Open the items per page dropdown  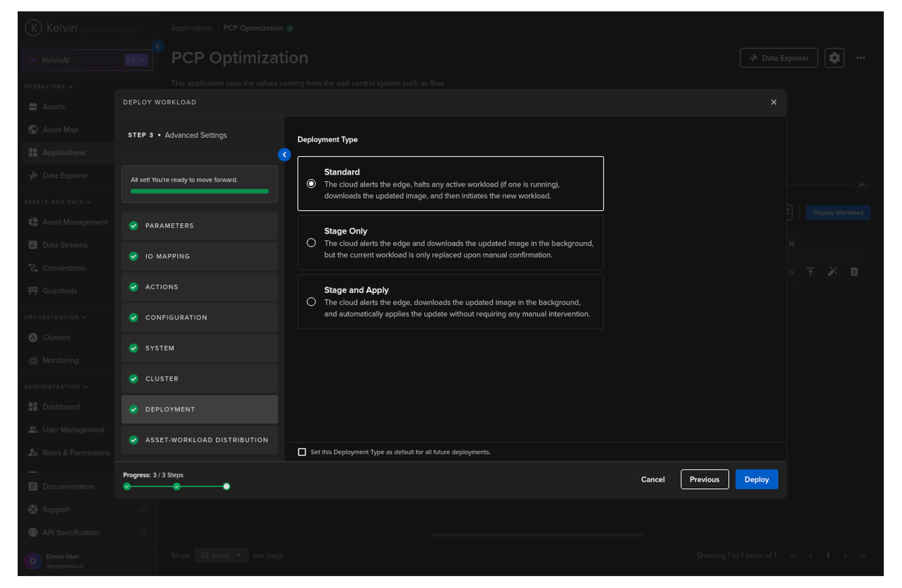click(221, 556)
